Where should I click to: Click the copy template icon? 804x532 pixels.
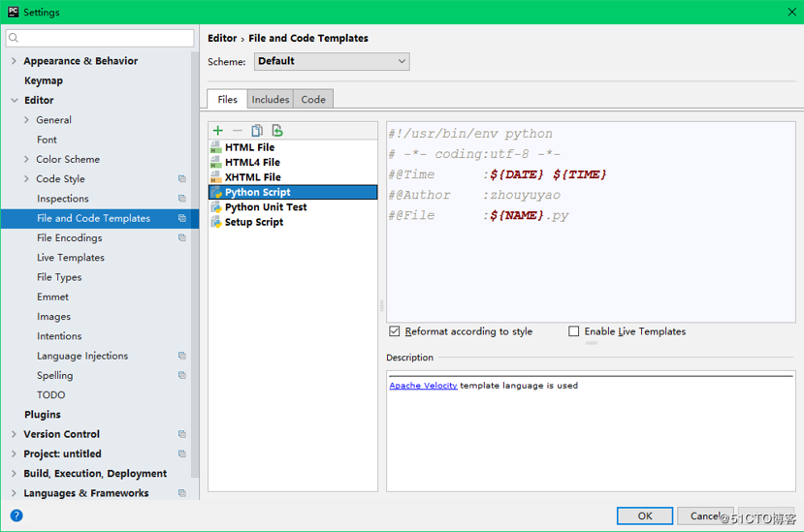(257, 131)
